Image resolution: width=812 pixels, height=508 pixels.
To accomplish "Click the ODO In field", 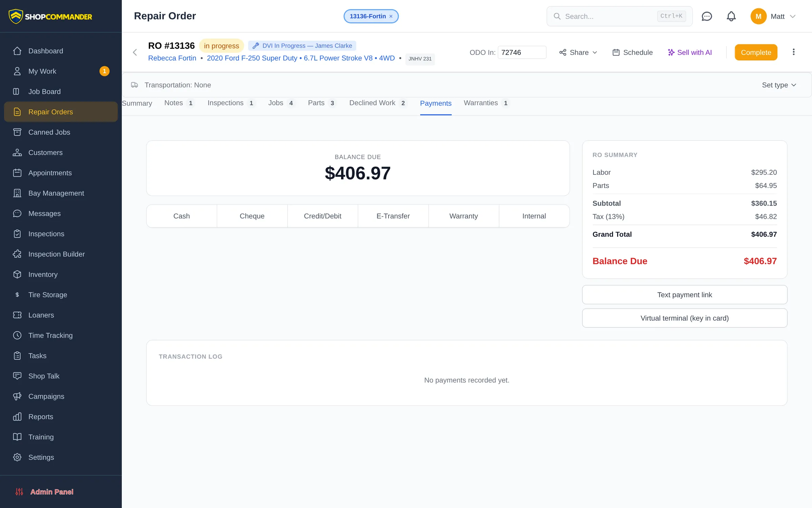I will point(522,52).
